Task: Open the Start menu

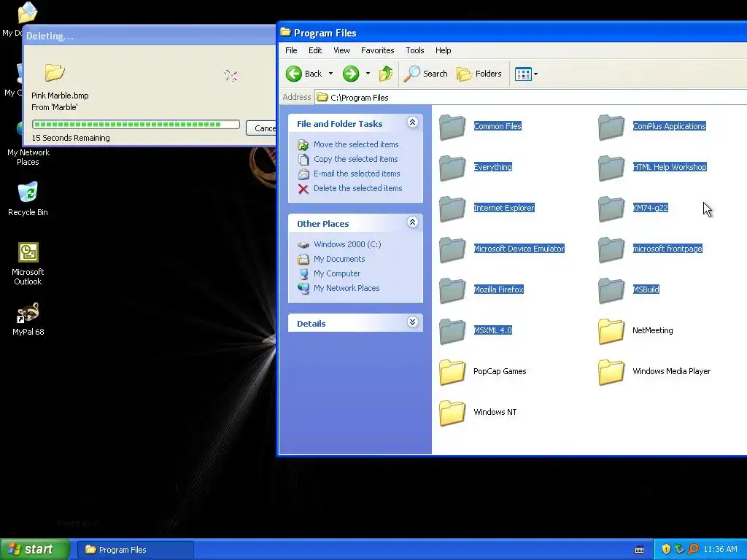Action: tap(35, 550)
